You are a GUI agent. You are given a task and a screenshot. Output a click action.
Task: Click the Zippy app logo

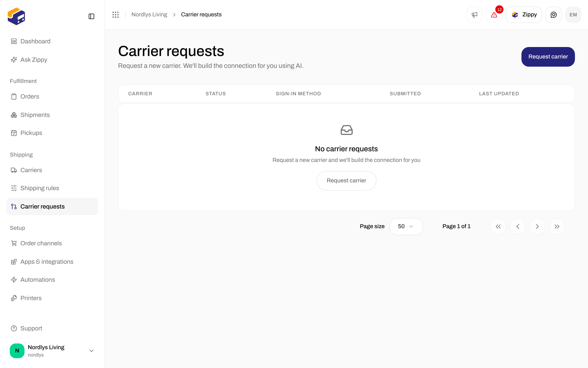coord(16,16)
